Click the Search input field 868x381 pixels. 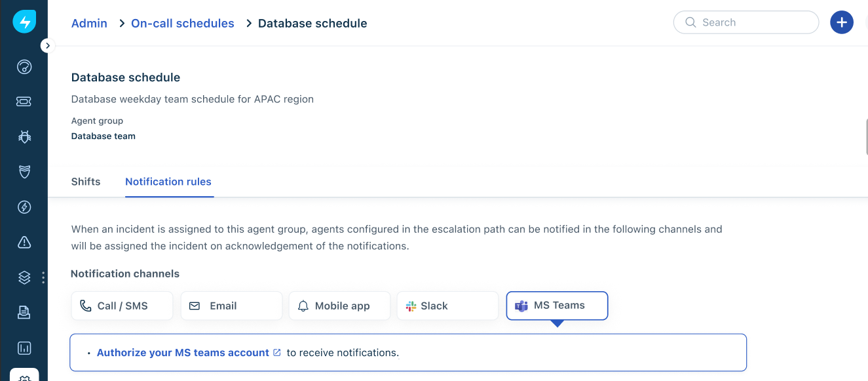(746, 22)
